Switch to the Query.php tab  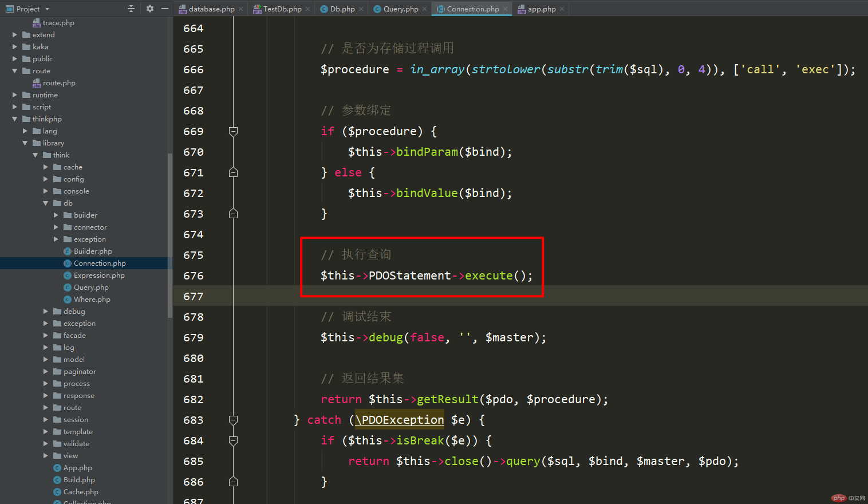click(x=401, y=9)
